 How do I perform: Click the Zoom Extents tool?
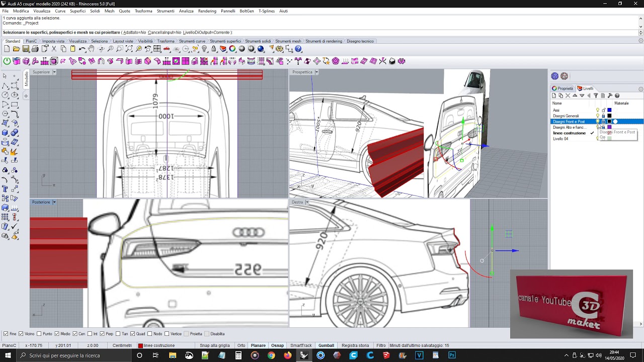tap(129, 49)
